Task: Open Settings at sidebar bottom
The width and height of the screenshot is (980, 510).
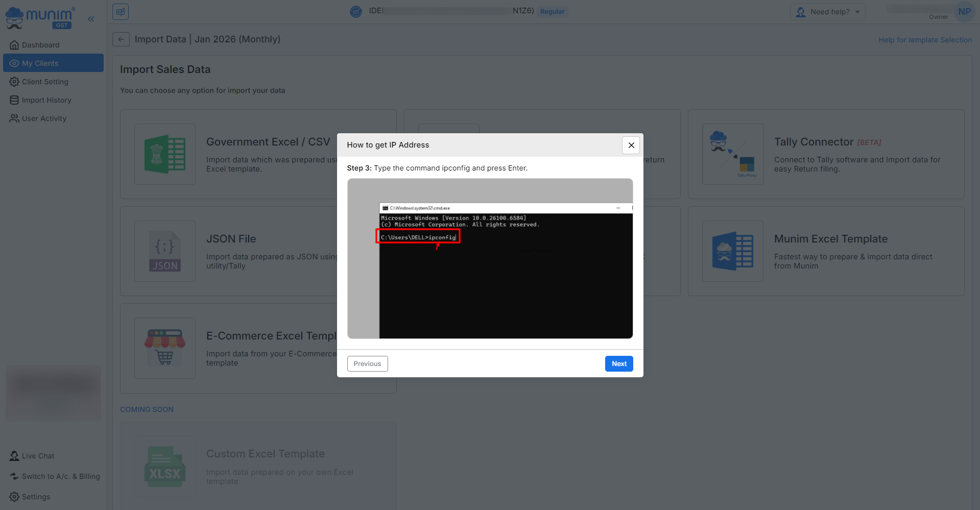Action: (x=36, y=497)
